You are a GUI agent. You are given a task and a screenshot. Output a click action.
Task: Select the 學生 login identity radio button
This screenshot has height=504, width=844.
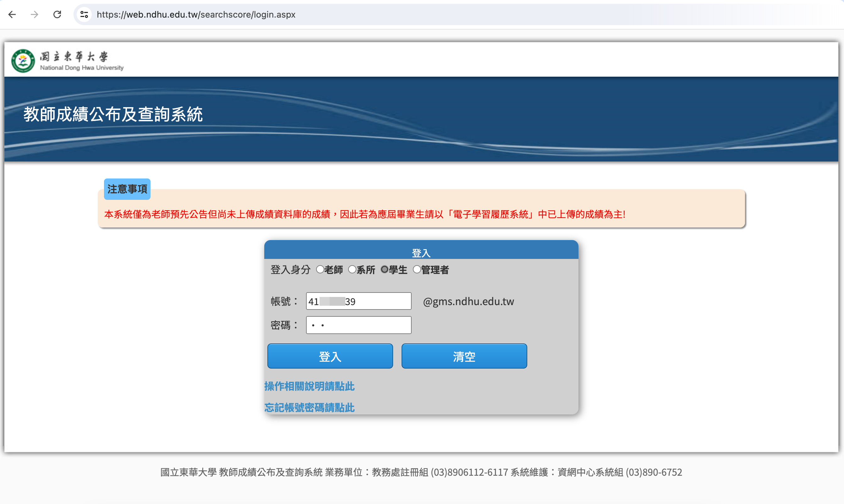coord(385,270)
